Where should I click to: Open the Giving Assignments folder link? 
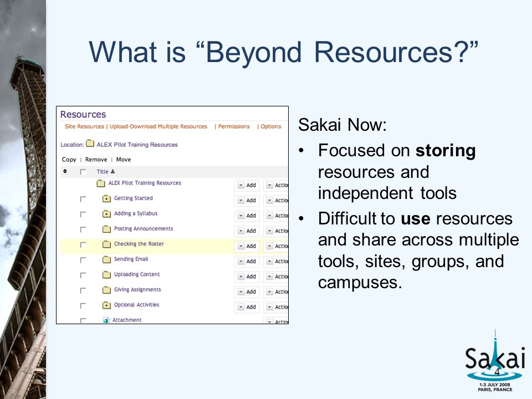pos(137,290)
